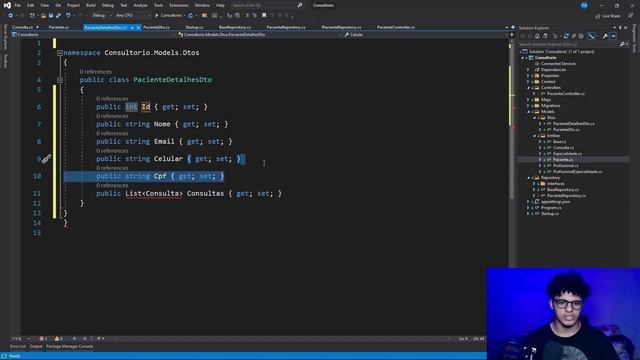The image size is (640, 360).
Task: Switch to the PacienteDto.cs tab
Action: point(156,27)
